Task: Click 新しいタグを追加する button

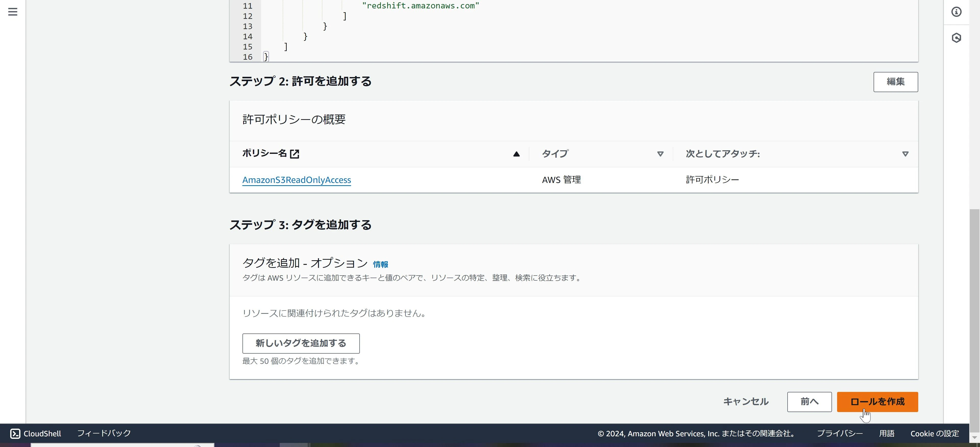Action: [x=301, y=343]
